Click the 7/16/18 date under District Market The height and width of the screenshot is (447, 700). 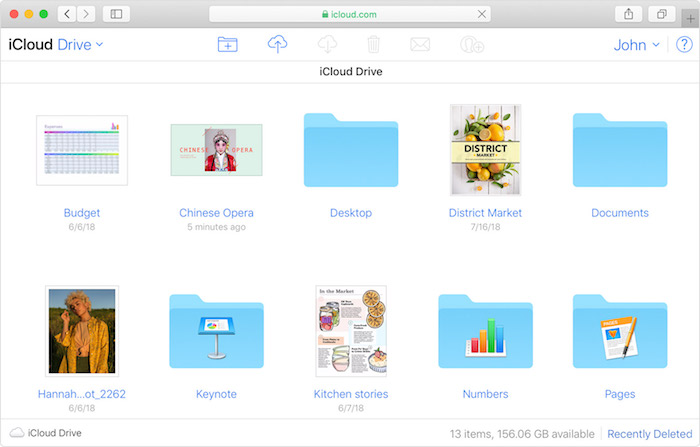(485, 227)
